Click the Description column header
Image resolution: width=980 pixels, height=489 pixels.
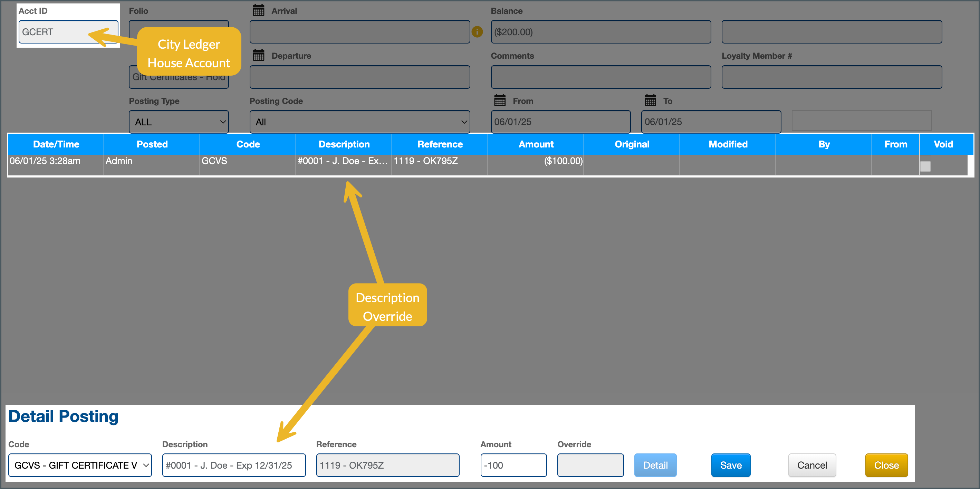[344, 144]
